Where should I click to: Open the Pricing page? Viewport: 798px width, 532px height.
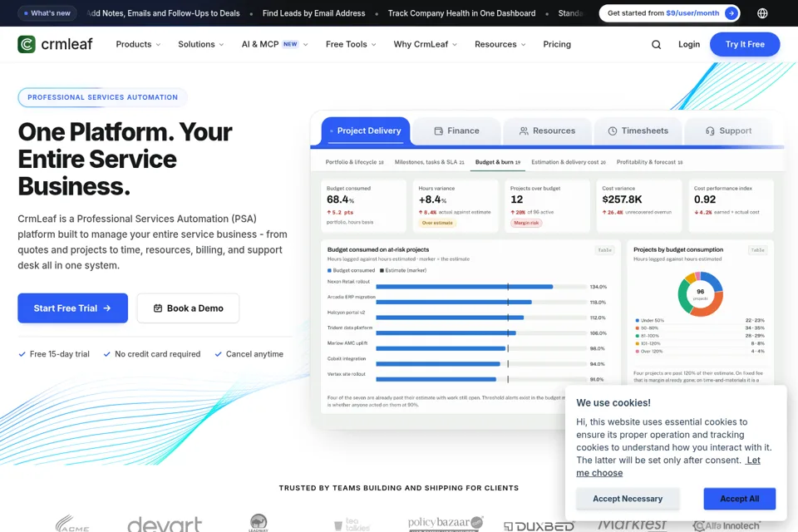[557, 44]
